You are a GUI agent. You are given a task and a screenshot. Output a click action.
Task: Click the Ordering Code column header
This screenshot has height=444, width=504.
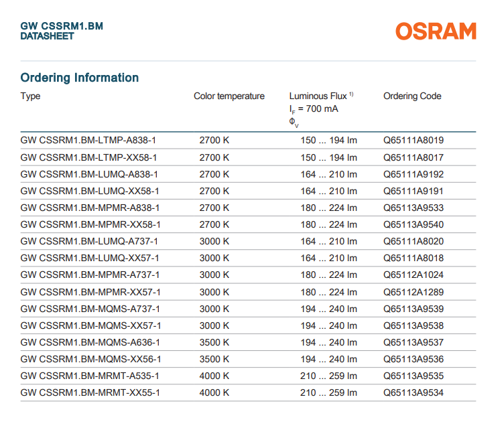(x=412, y=96)
